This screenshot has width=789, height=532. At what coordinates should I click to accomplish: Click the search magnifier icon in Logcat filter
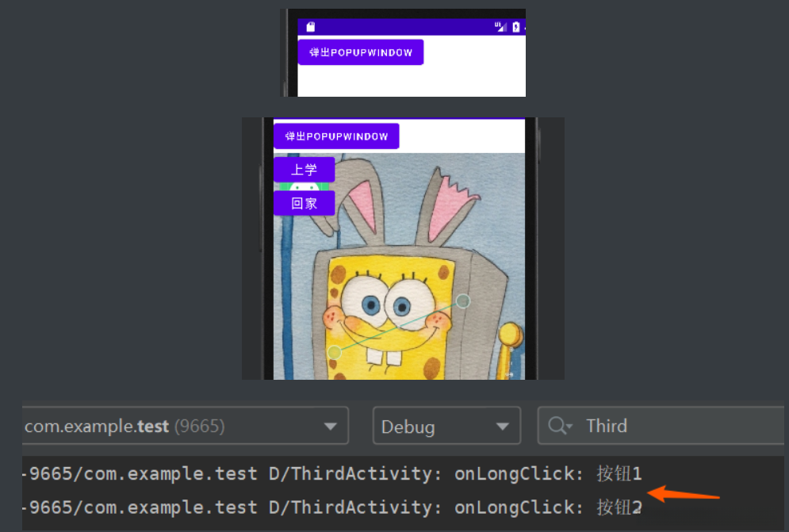point(560,426)
